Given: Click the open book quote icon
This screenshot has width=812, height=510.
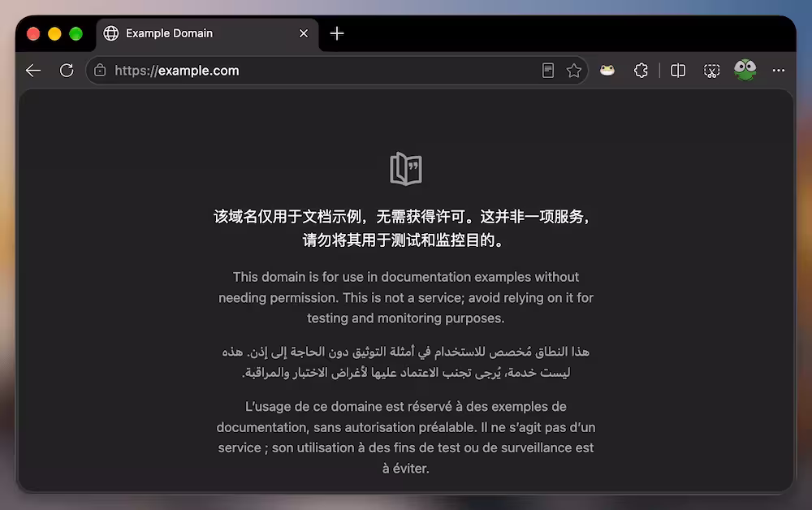Looking at the screenshot, I should point(406,169).
